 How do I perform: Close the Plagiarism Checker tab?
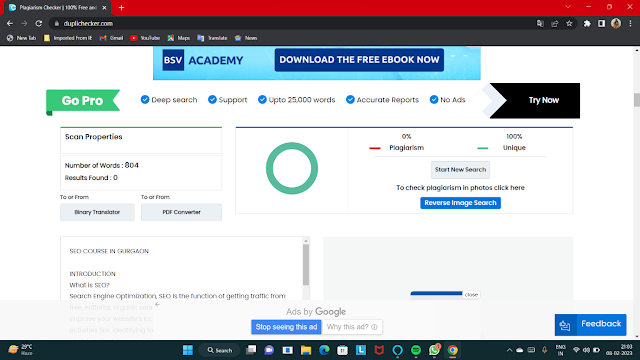coord(104,8)
